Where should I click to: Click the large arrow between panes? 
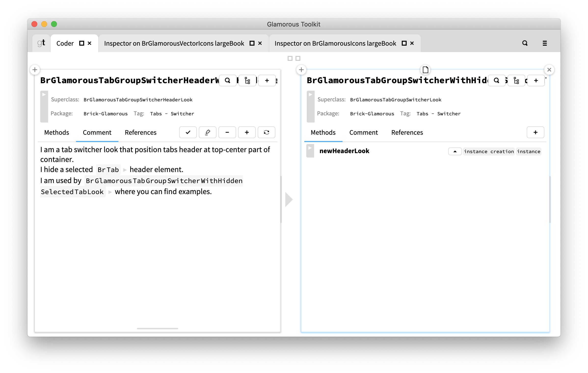[x=289, y=200]
